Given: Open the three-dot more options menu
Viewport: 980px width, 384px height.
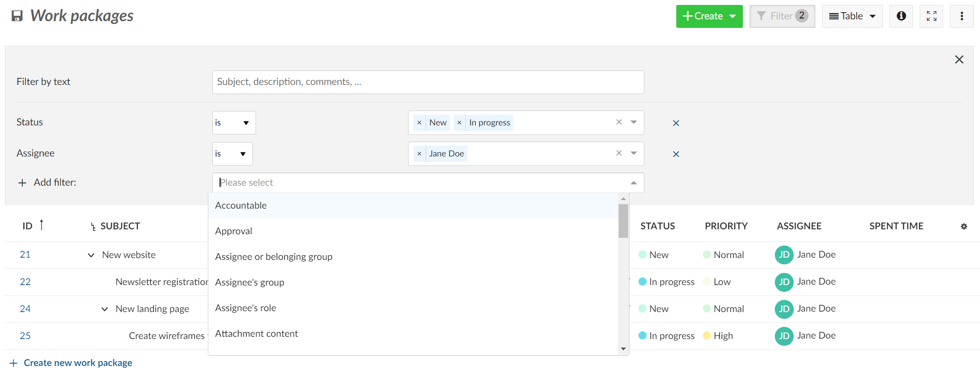Looking at the screenshot, I should point(962,16).
